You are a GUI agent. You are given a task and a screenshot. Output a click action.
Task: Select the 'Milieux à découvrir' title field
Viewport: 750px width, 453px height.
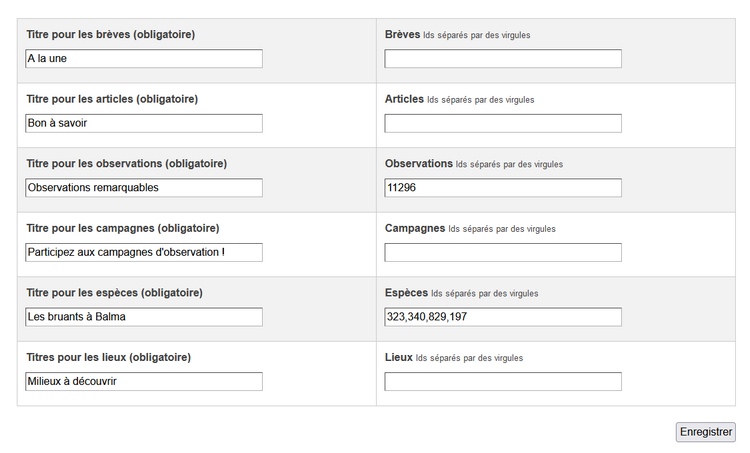(x=144, y=381)
